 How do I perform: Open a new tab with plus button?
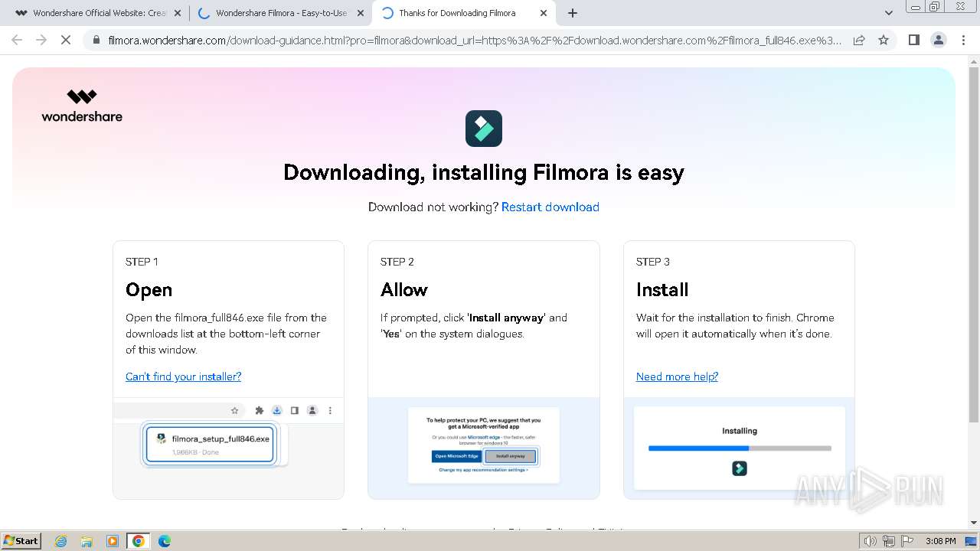point(573,13)
